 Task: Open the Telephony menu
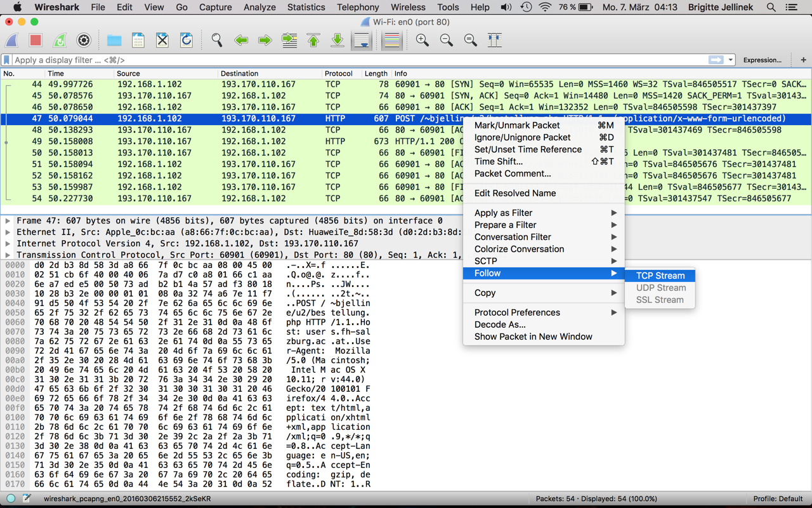pyautogui.click(x=358, y=7)
